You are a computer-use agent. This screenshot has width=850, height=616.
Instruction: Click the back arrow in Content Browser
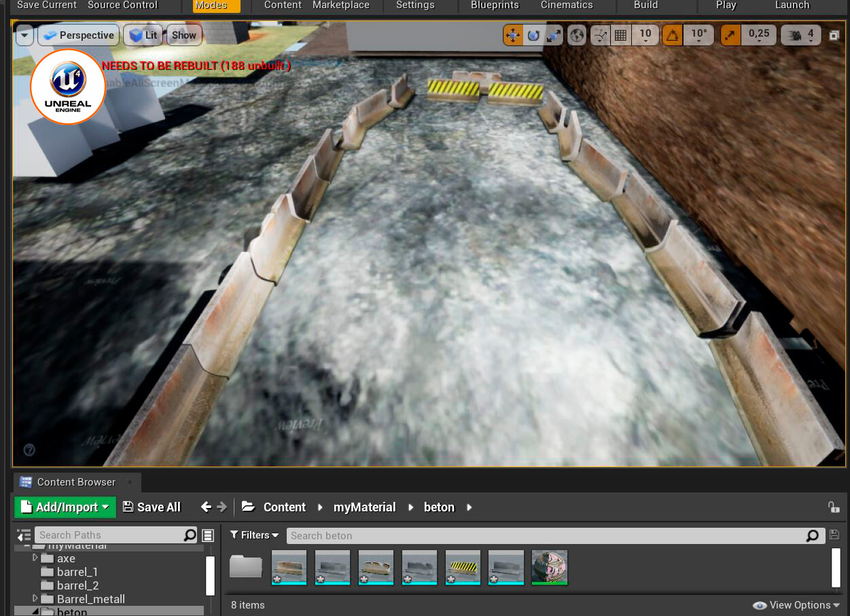(x=206, y=507)
